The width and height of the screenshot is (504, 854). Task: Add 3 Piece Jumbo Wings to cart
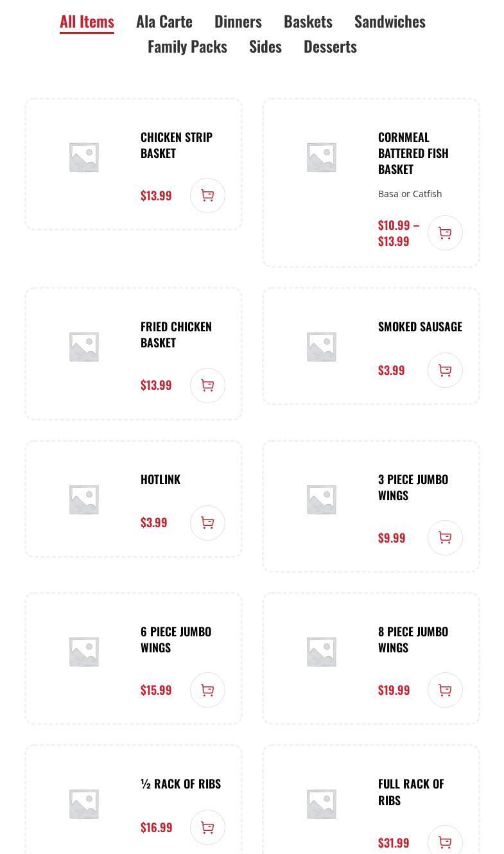point(445,537)
